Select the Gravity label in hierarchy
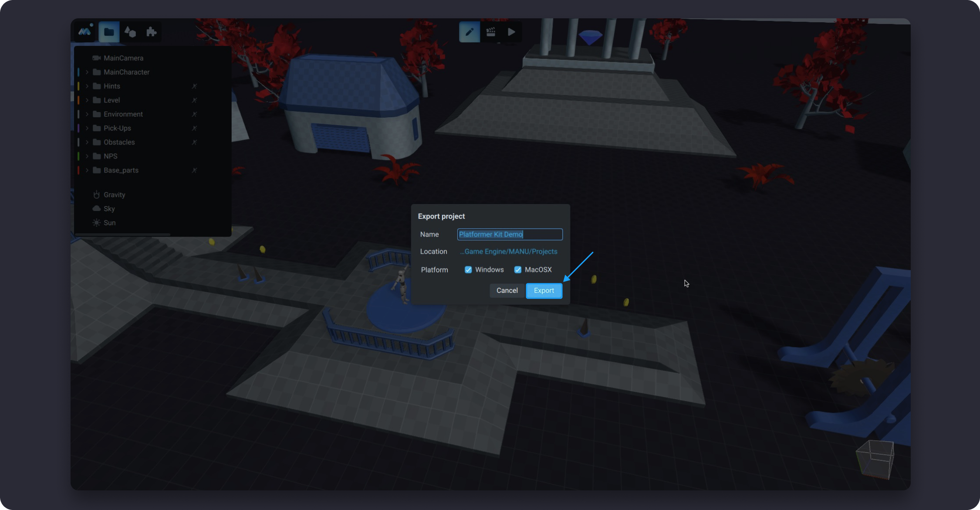This screenshot has width=980, height=510. click(115, 194)
